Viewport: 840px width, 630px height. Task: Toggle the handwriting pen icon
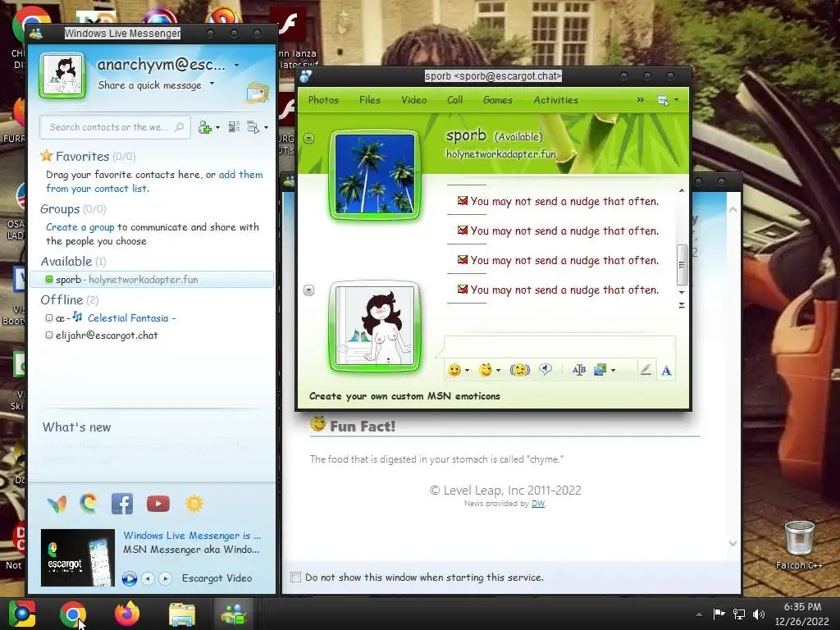pos(646,370)
